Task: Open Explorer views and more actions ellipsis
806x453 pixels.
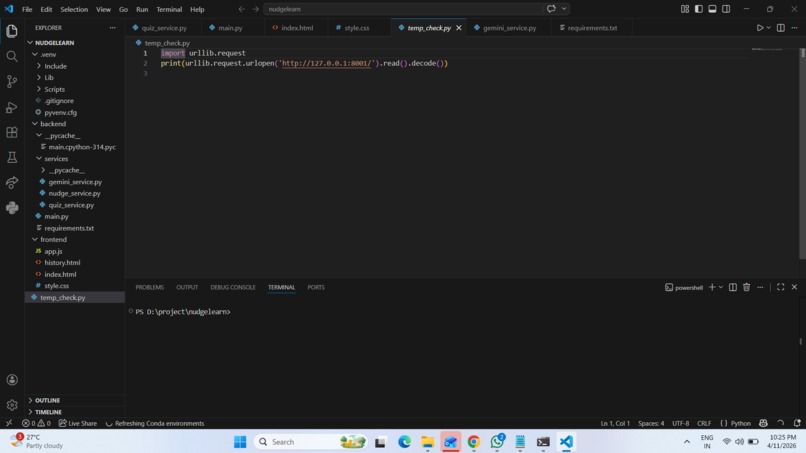Action: (x=113, y=28)
